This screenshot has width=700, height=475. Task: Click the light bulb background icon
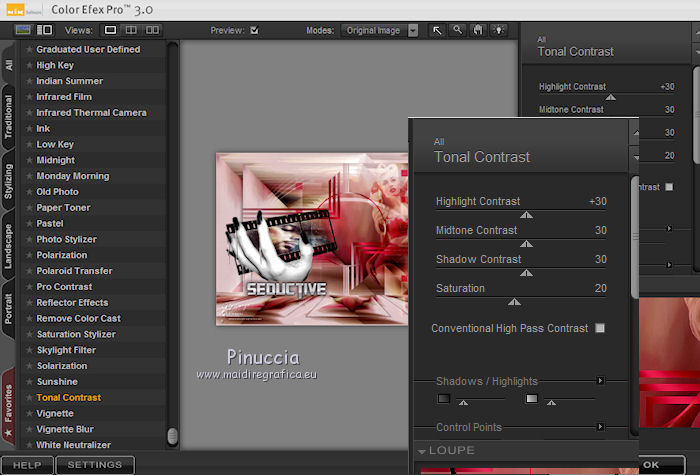[499, 30]
